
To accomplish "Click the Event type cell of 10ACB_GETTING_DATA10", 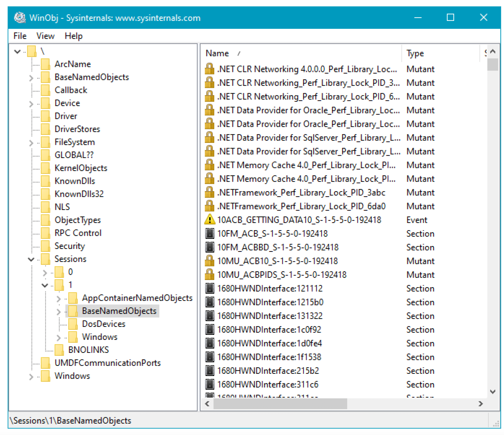I will pyautogui.click(x=417, y=220).
